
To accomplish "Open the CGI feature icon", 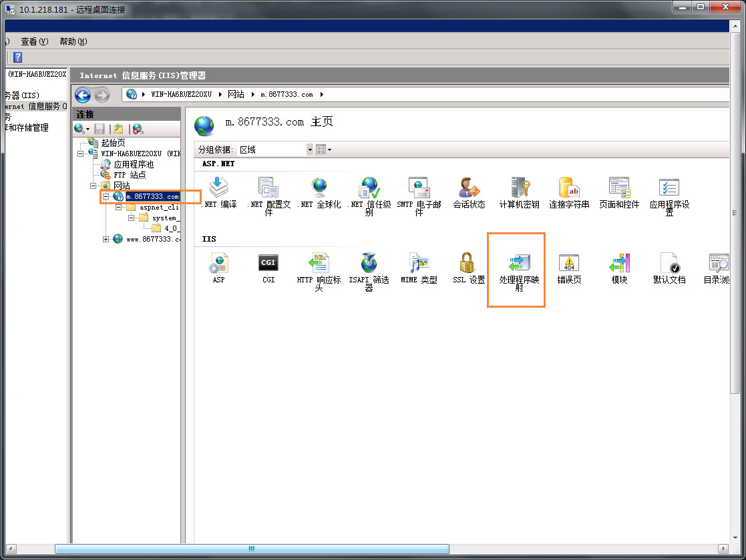I will [x=268, y=263].
